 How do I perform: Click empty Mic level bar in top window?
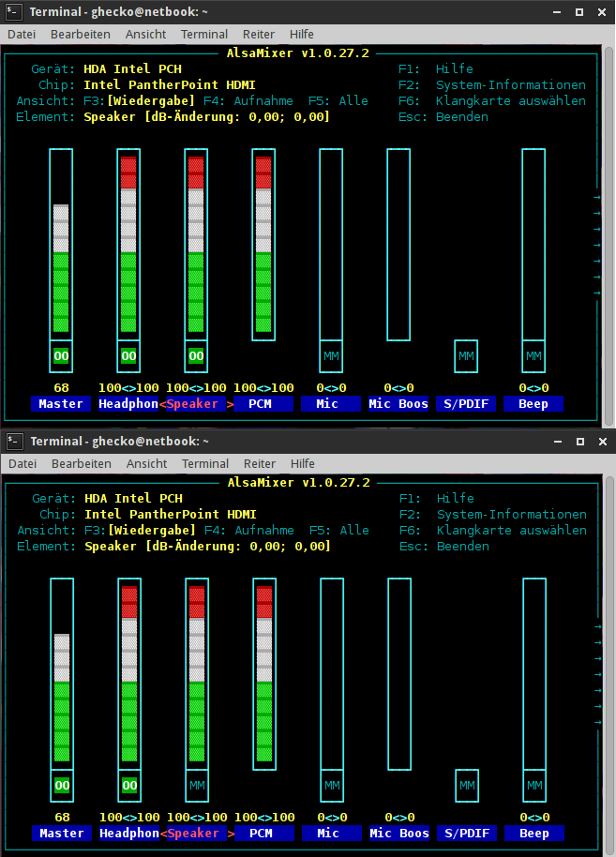(x=331, y=245)
